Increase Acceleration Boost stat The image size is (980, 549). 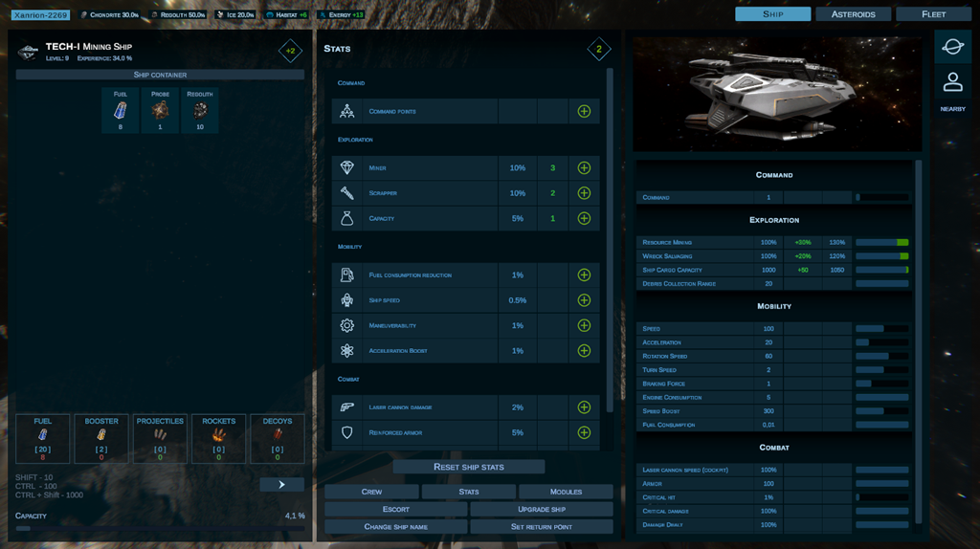click(x=584, y=351)
